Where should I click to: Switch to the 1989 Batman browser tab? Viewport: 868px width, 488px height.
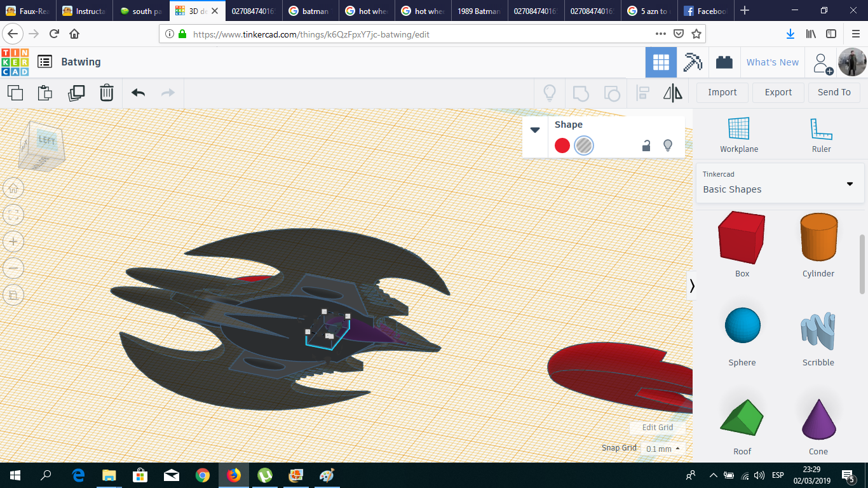(479, 11)
